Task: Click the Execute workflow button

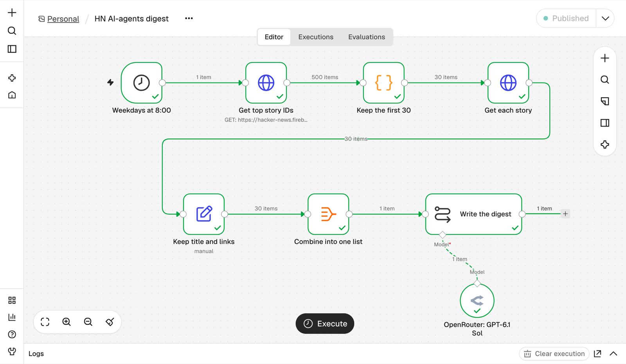Action: 325,324
